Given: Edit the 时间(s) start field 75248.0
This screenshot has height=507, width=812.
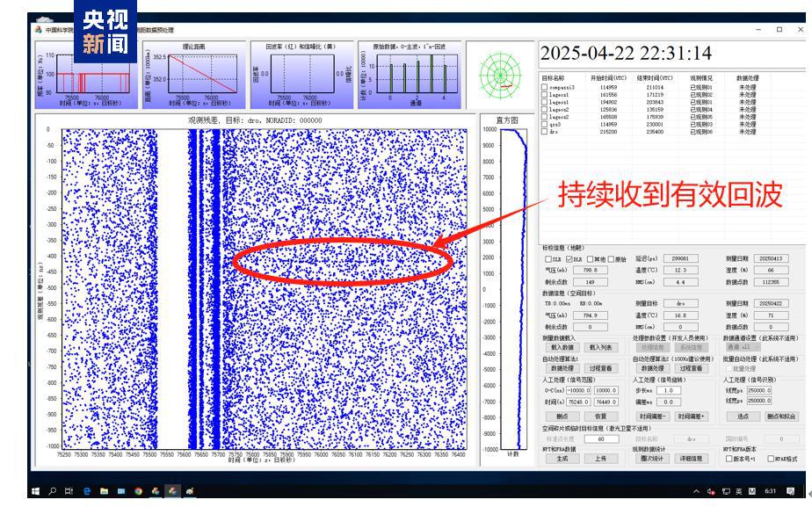Looking at the screenshot, I should [579, 402].
